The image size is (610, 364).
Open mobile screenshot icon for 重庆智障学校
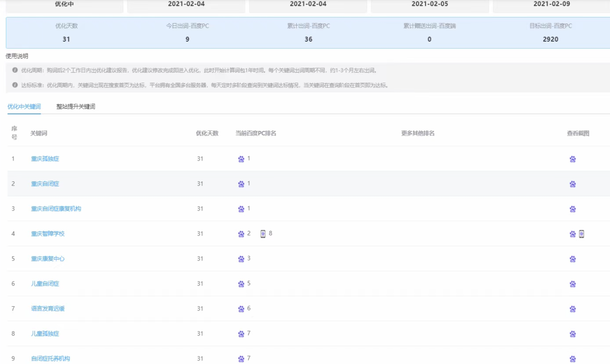581,234
